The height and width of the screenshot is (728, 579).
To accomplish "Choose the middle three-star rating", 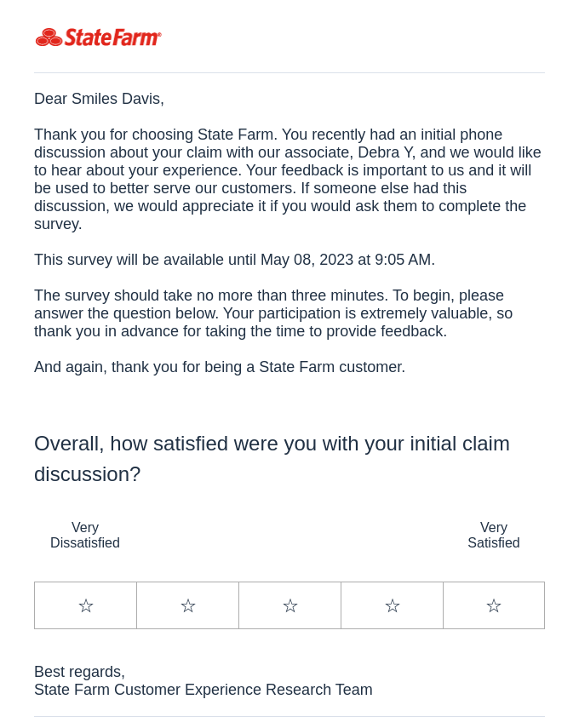I will 289,605.
